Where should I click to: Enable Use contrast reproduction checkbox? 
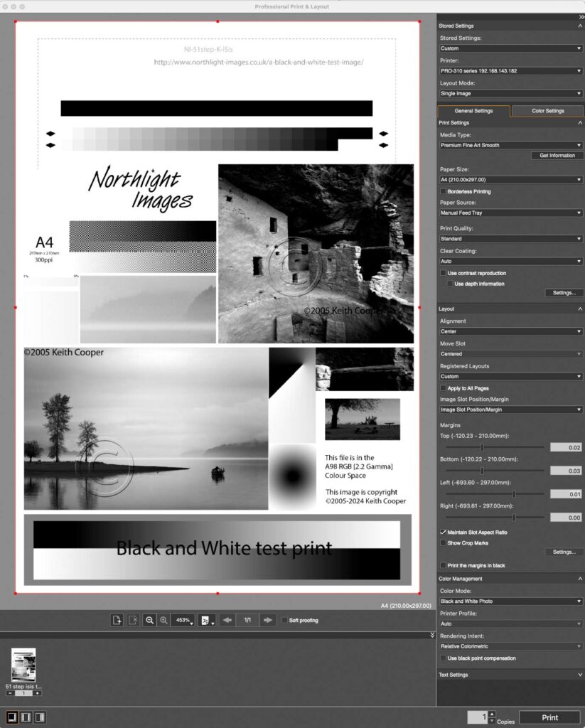click(443, 273)
